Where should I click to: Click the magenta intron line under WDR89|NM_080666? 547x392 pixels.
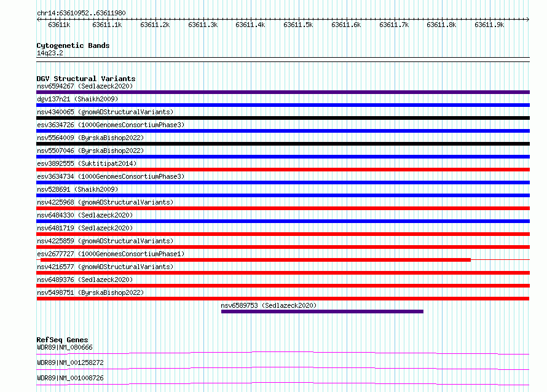(x=283, y=353)
